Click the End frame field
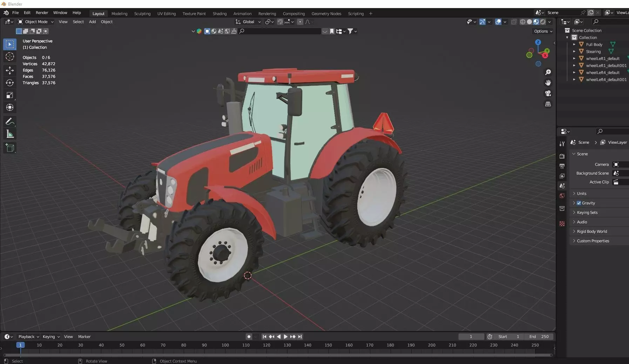Viewport: 629px width, 364px height. click(x=539, y=337)
